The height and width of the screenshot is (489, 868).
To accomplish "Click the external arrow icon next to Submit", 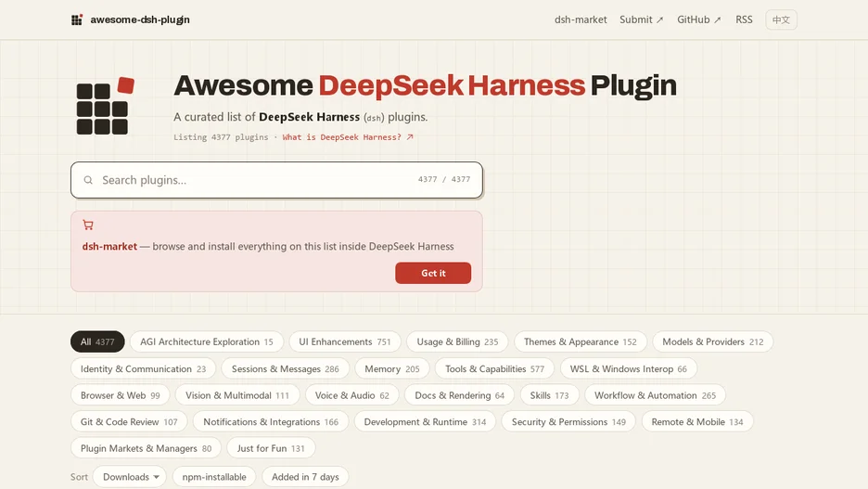I will click(660, 19).
